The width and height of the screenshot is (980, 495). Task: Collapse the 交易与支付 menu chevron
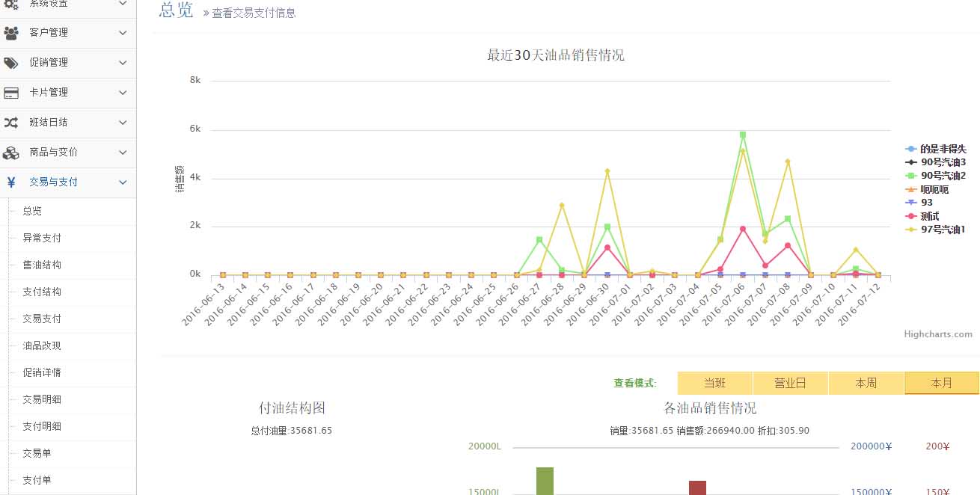click(123, 182)
